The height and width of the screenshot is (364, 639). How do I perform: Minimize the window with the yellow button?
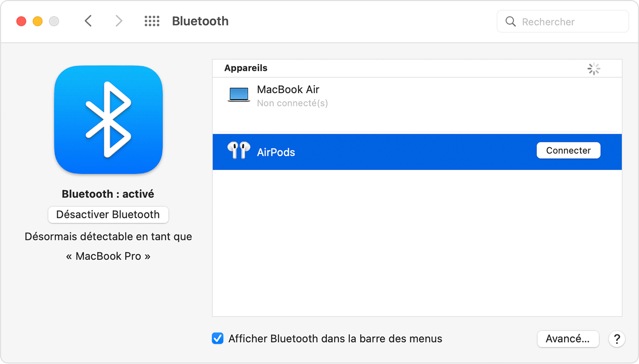click(38, 21)
